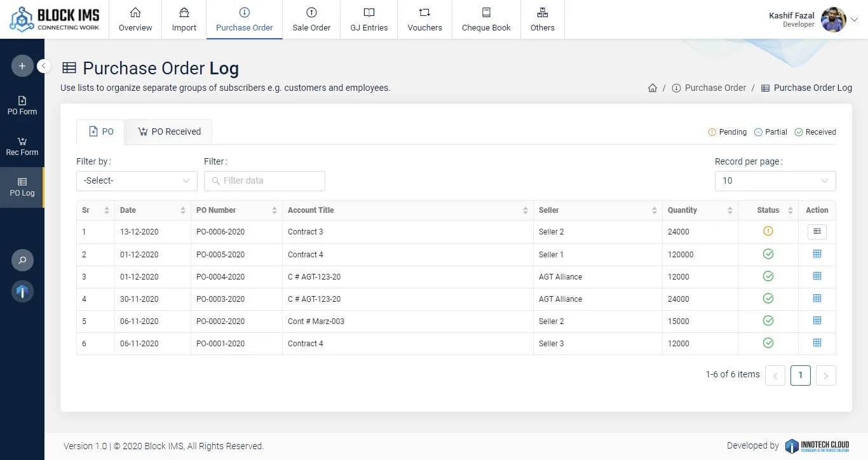The height and width of the screenshot is (460, 868).
Task: Open the Vouchers menu
Action: [x=424, y=20]
